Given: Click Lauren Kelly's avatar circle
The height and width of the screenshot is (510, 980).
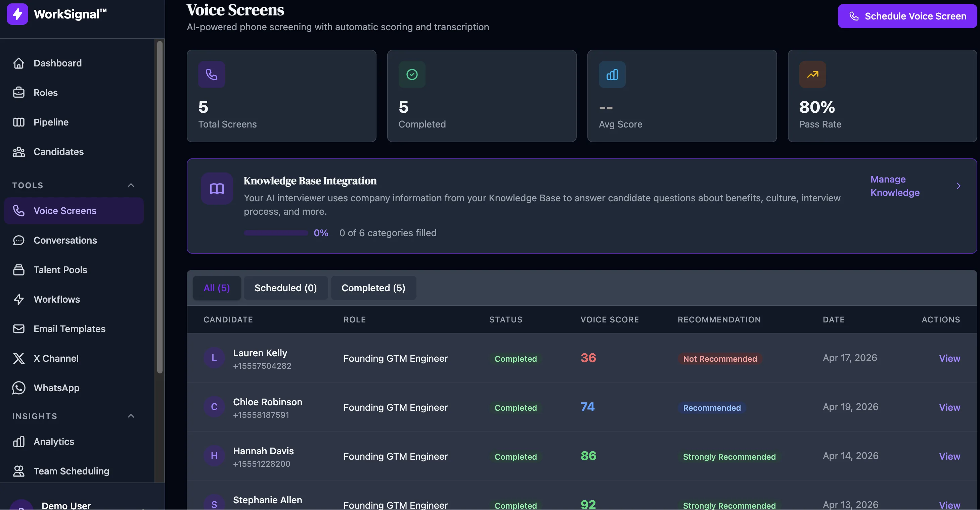Looking at the screenshot, I should [214, 358].
